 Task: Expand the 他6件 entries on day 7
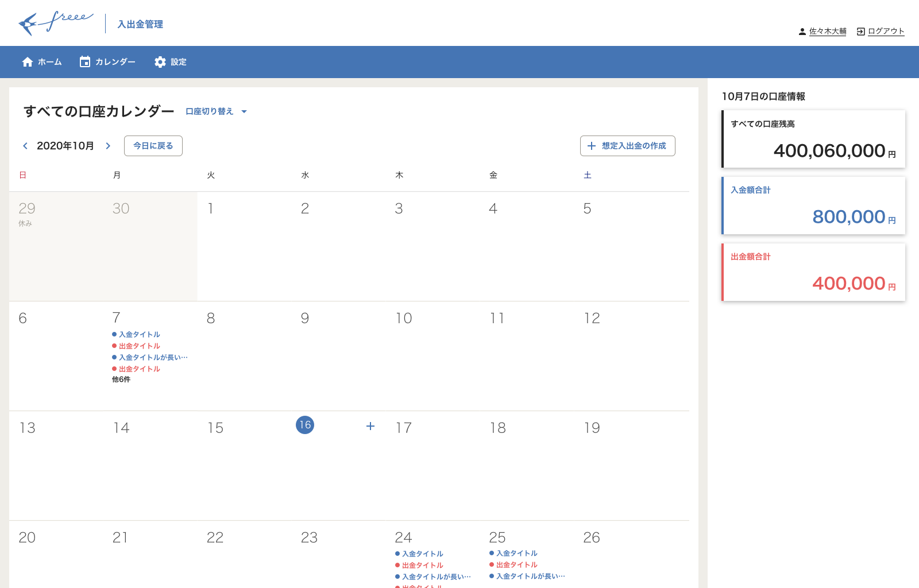(x=121, y=380)
